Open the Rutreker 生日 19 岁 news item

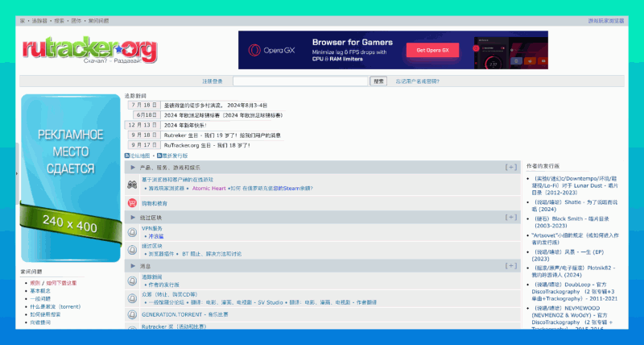pyautogui.click(x=222, y=135)
